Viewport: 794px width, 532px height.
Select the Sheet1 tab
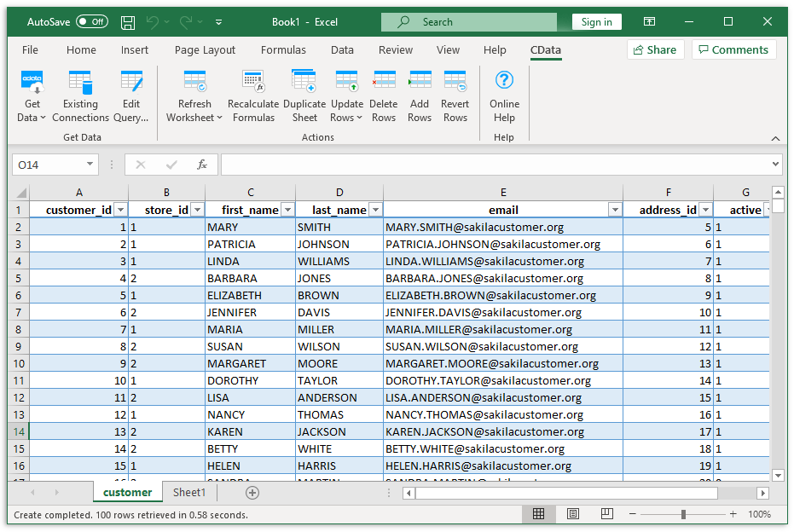click(188, 492)
